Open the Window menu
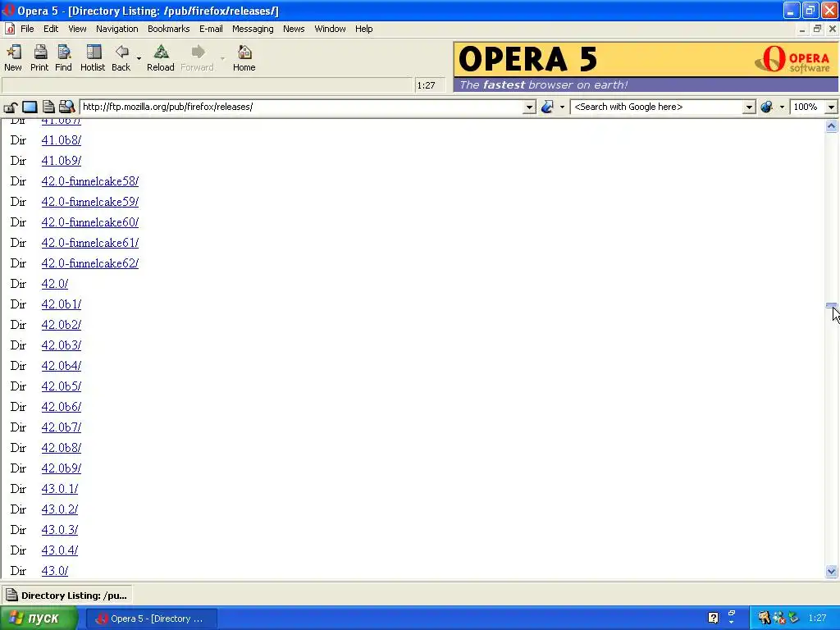The width and height of the screenshot is (840, 630). pos(330,29)
